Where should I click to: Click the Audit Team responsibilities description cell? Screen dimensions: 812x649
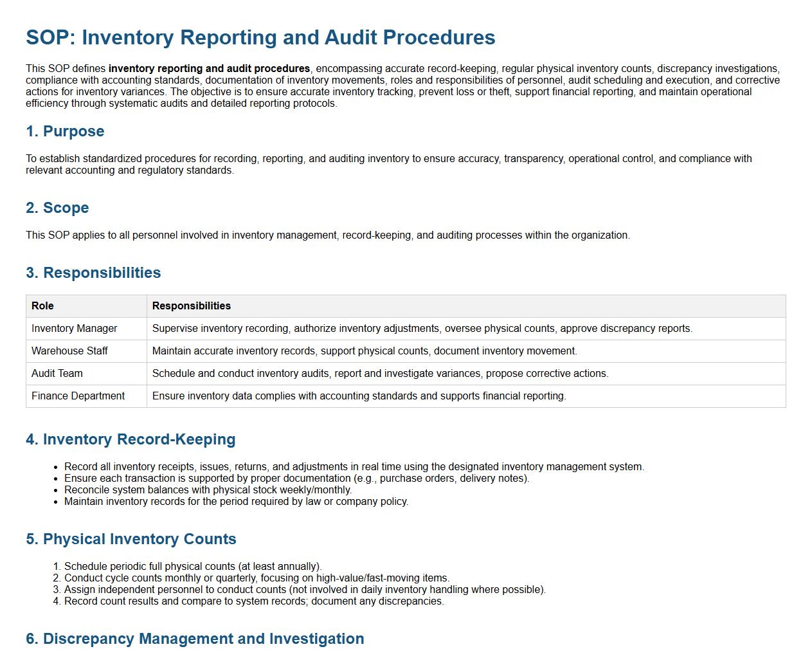[380, 374]
